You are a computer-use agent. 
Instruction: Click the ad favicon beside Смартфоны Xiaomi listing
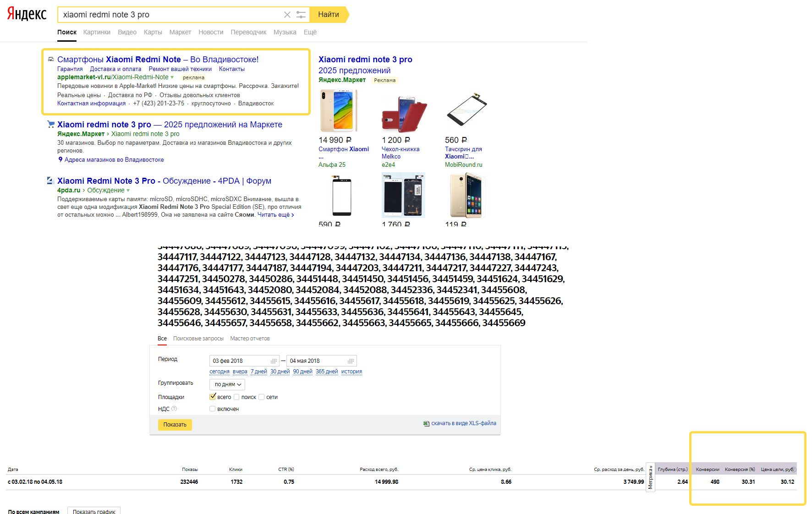[51, 59]
